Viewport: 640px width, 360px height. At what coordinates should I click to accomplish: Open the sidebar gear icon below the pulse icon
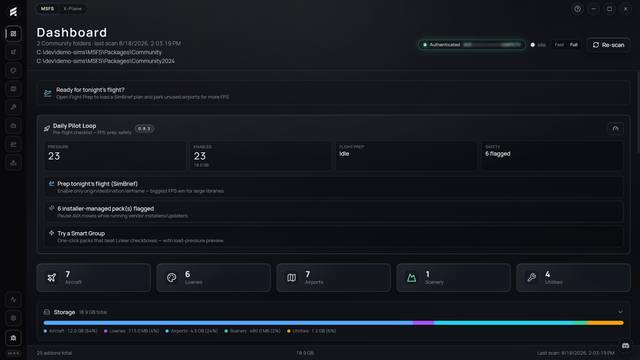pos(13,318)
